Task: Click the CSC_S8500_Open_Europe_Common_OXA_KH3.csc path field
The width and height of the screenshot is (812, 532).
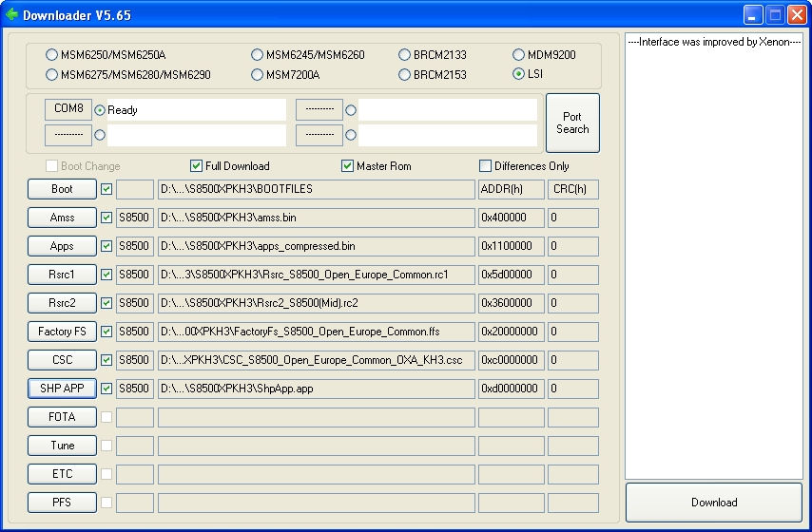Action: 317,360
